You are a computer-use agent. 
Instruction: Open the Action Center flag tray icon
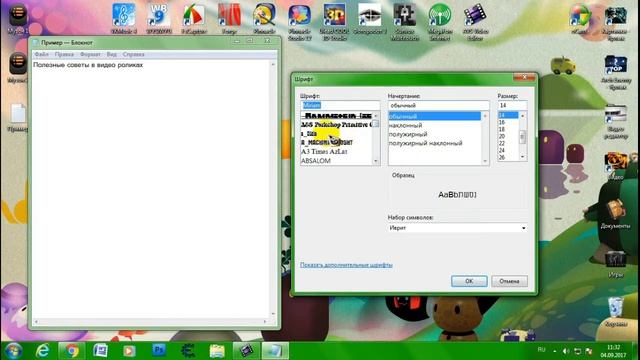(589, 351)
